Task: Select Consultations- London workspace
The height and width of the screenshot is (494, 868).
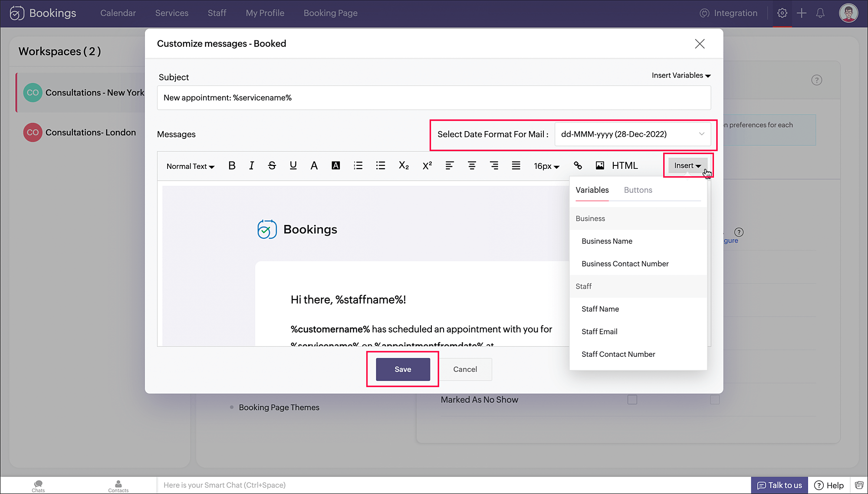Action: 81,132
